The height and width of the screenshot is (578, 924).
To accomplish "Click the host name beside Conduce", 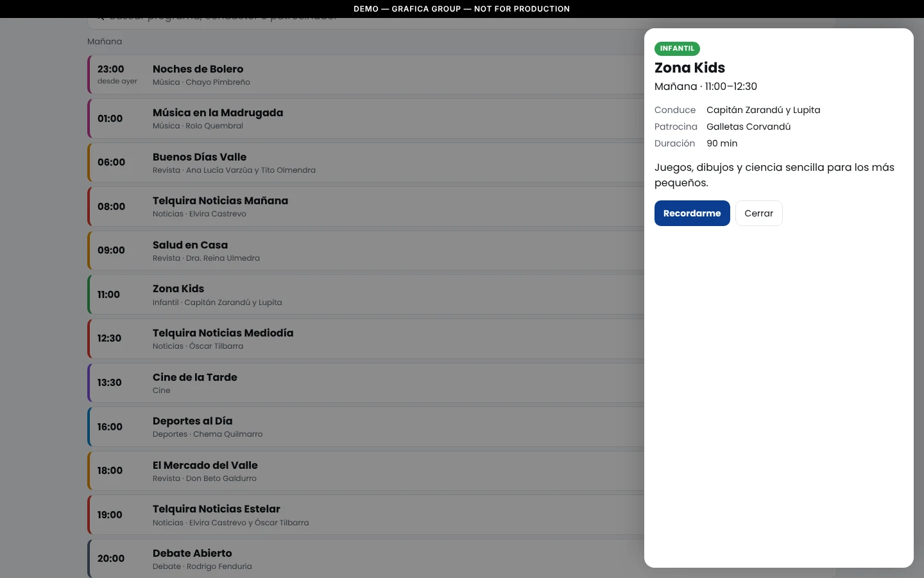I will (x=764, y=110).
